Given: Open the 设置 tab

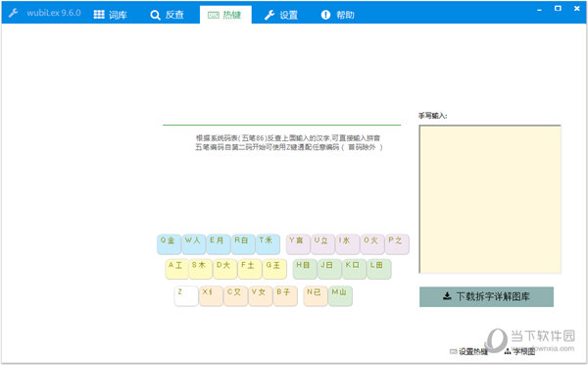Looking at the screenshot, I should (281, 15).
